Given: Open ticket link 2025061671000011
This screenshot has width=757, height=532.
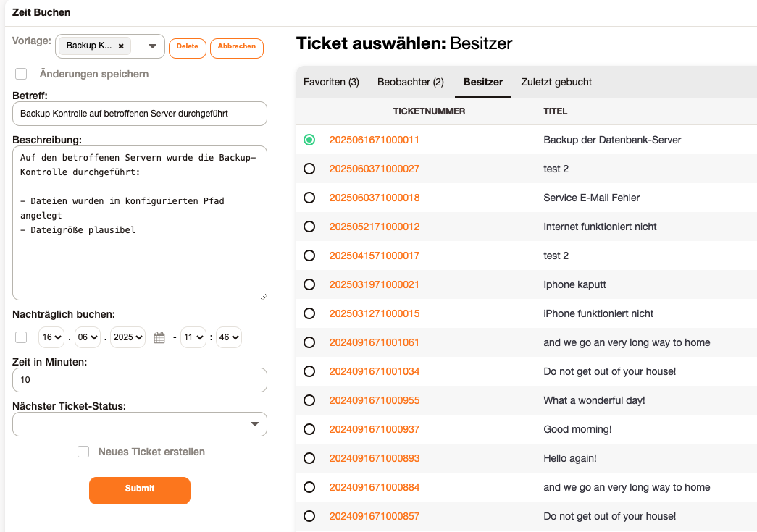Looking at the screenshot, I should [375, 140].
